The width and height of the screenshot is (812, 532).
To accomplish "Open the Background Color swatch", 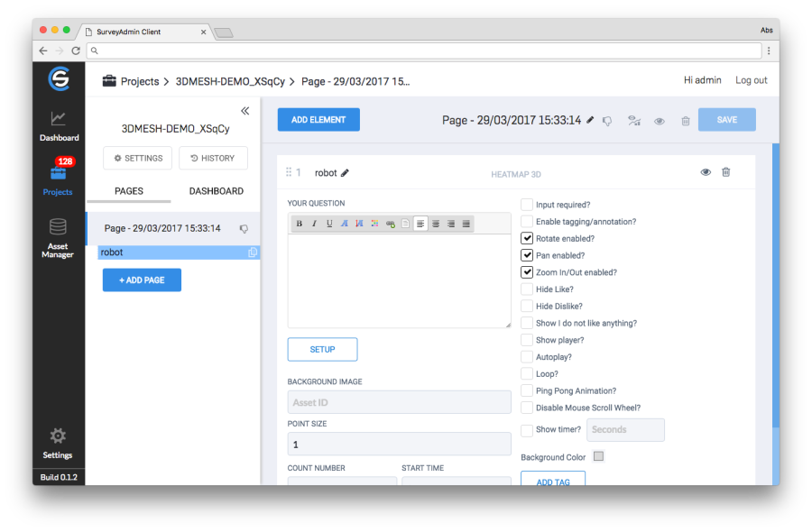I will (599, 456).
